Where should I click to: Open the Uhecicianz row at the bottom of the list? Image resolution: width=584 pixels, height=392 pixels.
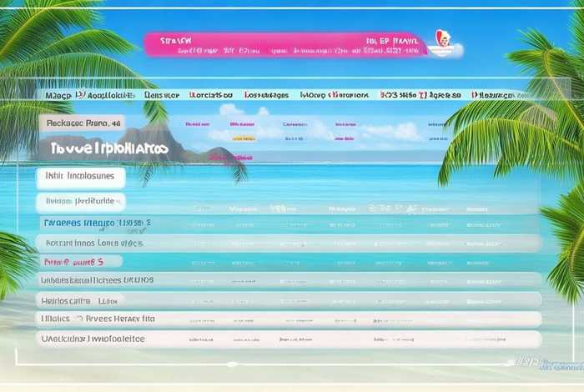(92, 339)
